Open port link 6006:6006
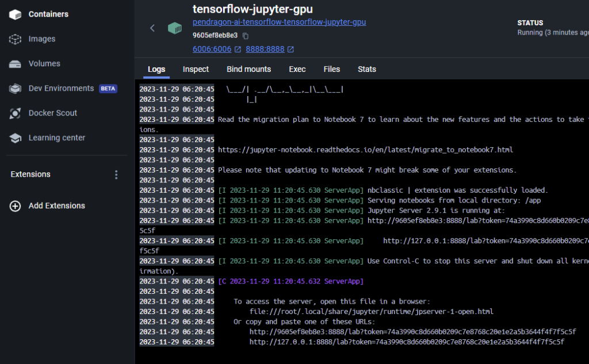 click(x=212, y=49)
